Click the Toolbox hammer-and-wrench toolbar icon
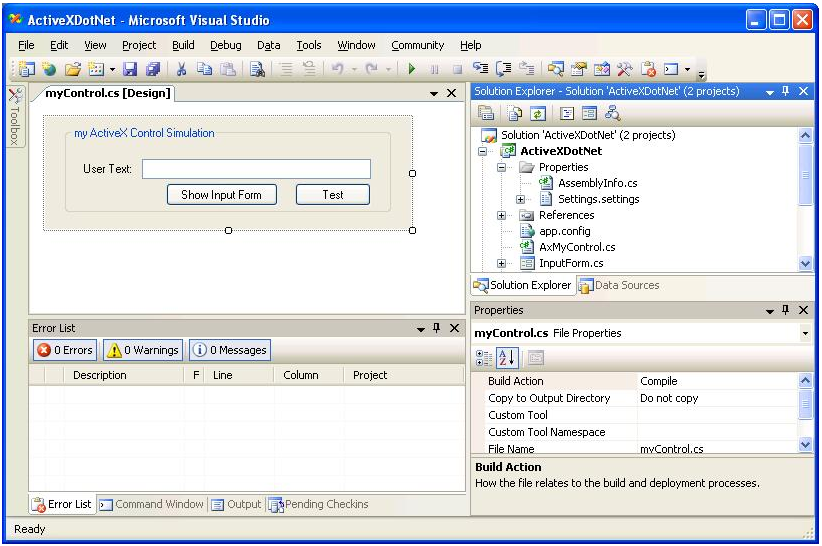 pos(625,69)
